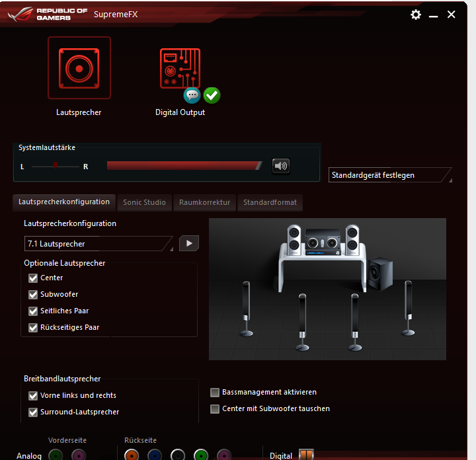
Task: Switch to the Sonic Studio tab
Action: pos(145,202)
